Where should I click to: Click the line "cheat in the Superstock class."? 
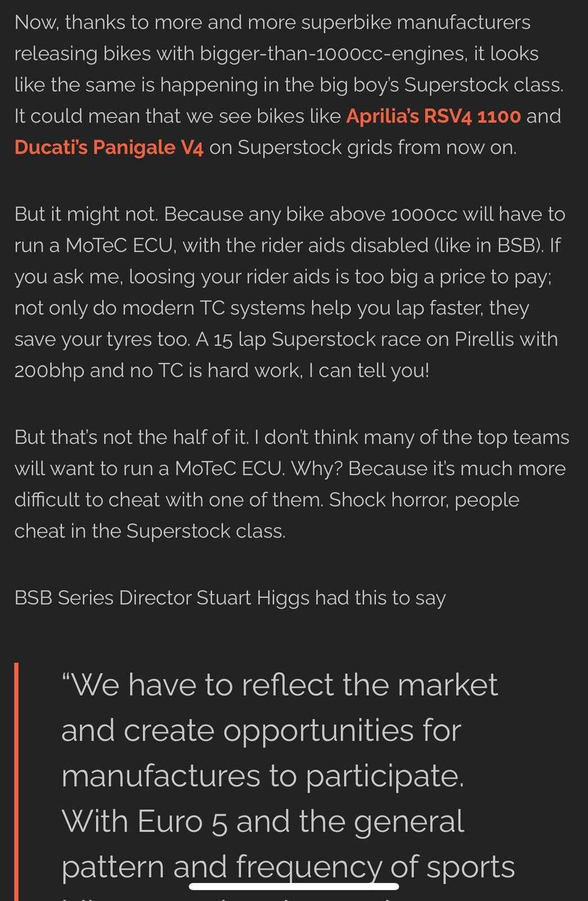pos(150,531)
